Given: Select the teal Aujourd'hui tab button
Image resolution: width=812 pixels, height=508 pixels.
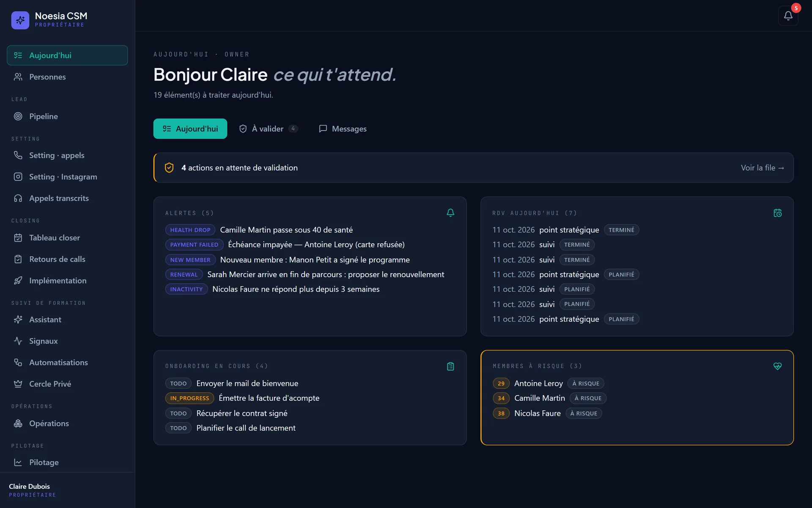Looking at the screenshot, I should (190, 129).
